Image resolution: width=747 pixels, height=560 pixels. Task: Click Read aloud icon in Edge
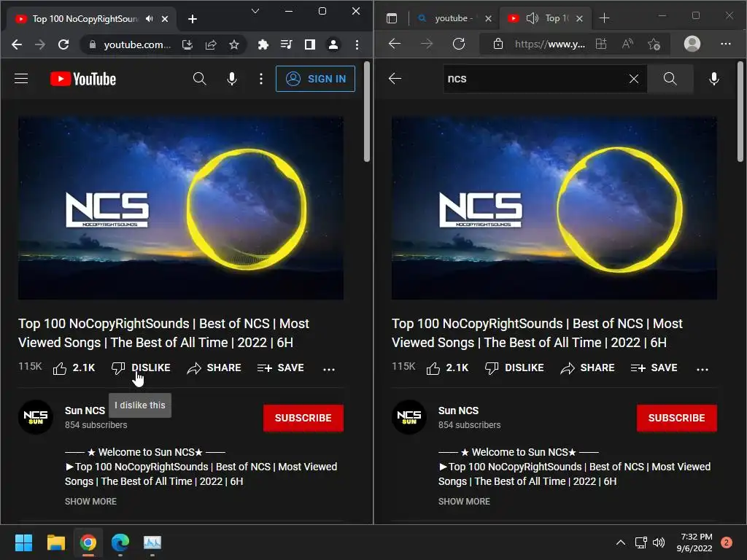(628, 44)
